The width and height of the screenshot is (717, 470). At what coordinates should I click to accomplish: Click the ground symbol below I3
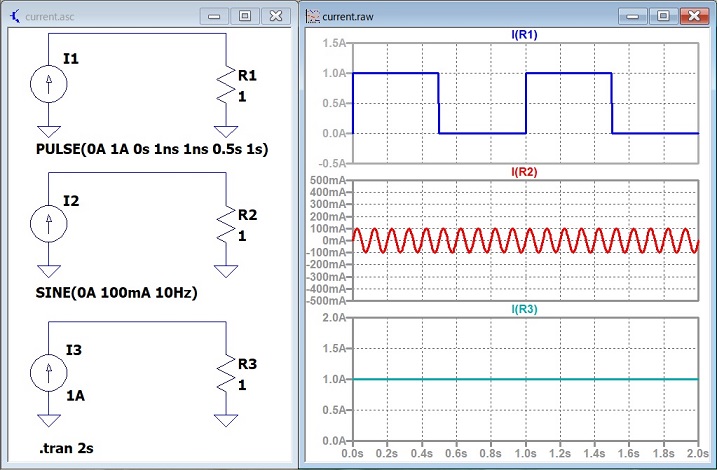pos(48,420)
